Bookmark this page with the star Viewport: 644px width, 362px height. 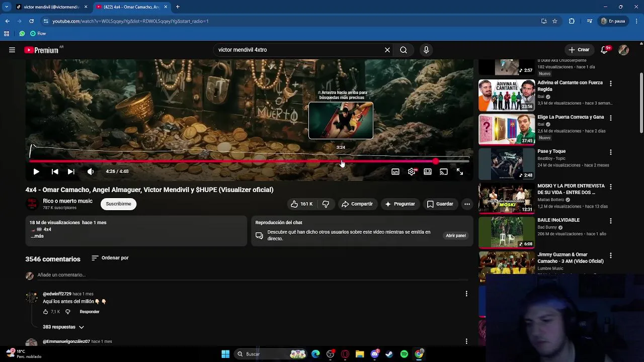click(555, 21)
